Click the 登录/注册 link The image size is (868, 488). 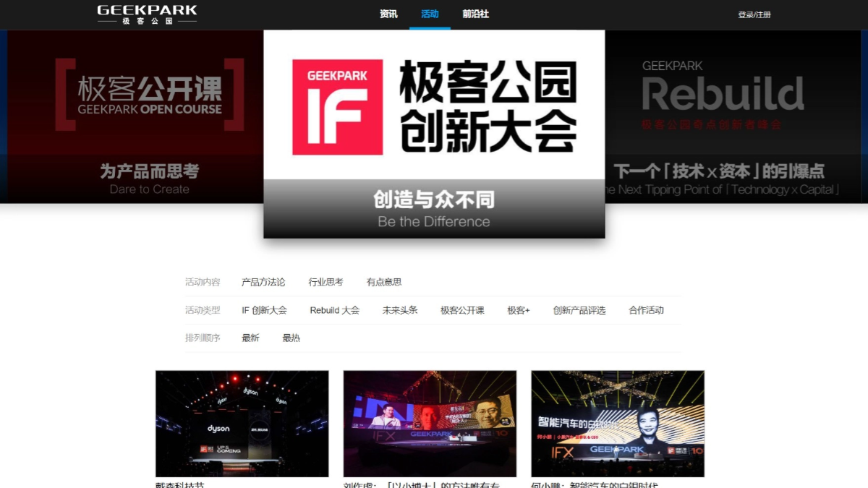[754, 14]
